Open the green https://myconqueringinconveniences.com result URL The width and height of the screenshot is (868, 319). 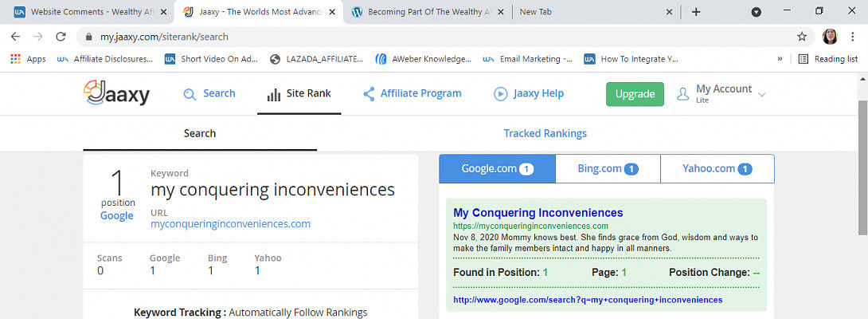pyautogui.click(x=531, y=226)
